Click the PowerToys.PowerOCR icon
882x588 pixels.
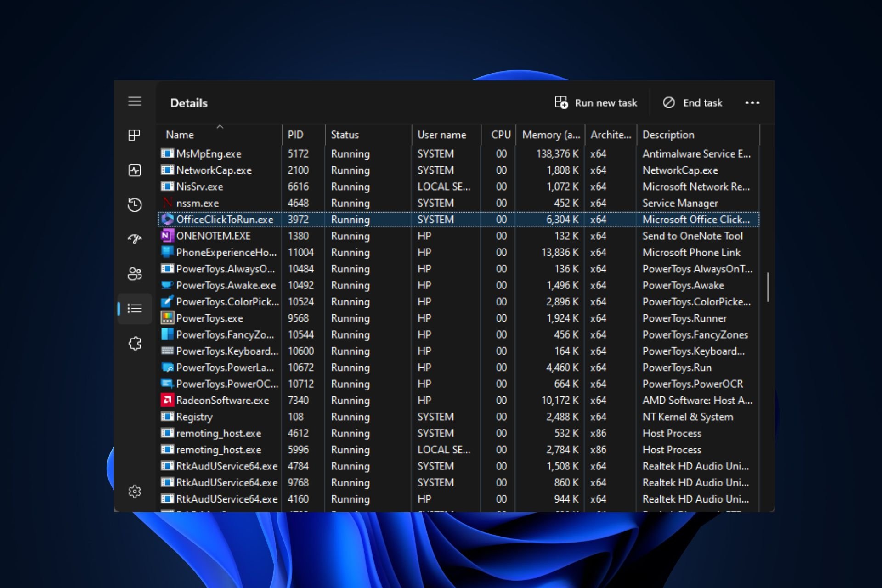(167, 384)
